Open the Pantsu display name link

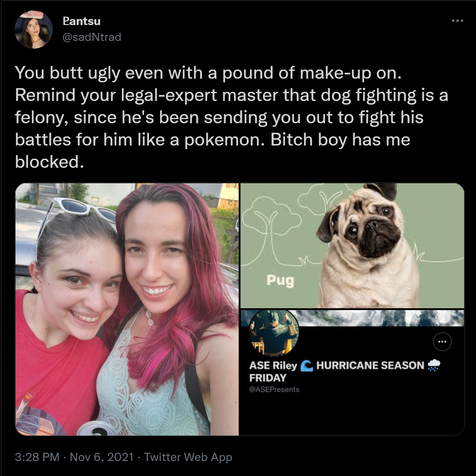pyautogui.click(x=81, y=21)
